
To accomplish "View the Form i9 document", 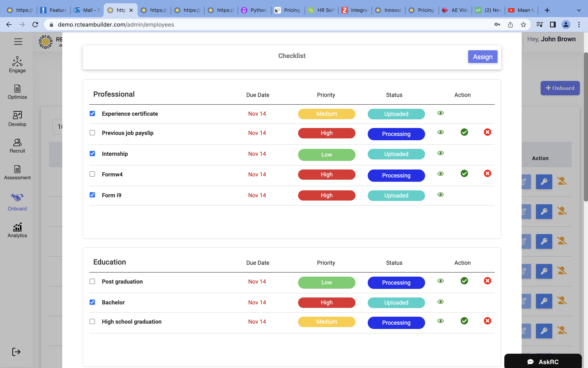I will click(x=440, y=194).
